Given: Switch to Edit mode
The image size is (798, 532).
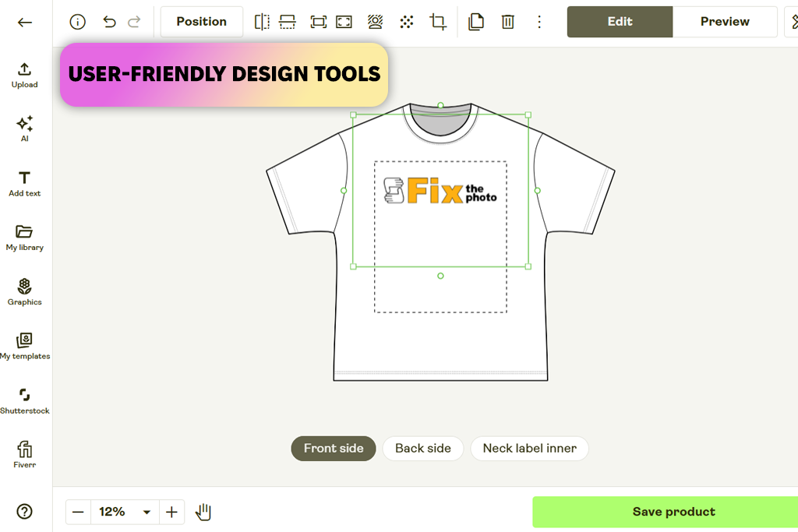Looking at the screenshot, I should (x=620, y=22).
